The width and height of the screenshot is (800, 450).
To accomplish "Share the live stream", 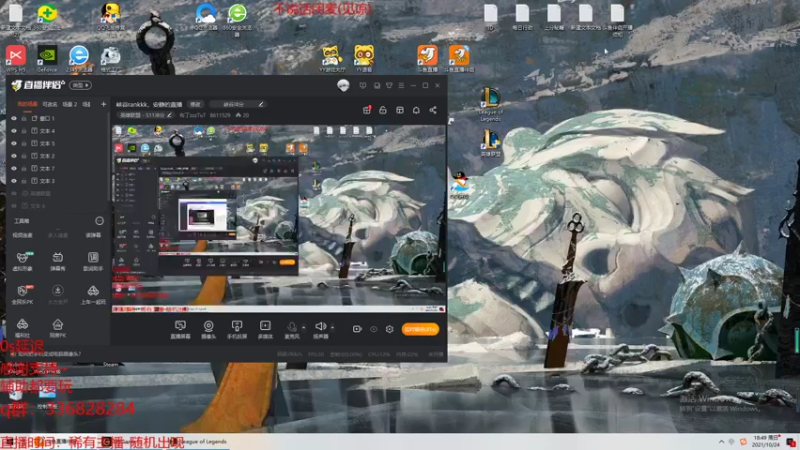I will [433, 110].
